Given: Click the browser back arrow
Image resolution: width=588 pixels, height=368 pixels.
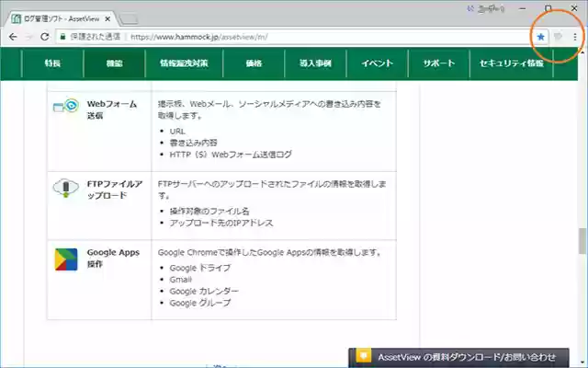Looking at the screenshot, I should (x=13, y=37).
